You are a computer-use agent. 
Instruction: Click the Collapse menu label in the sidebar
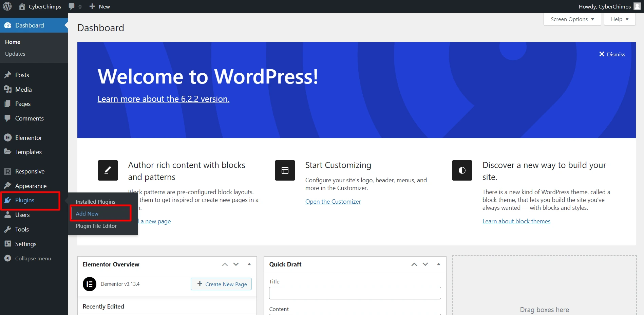[x=33, y=258]
